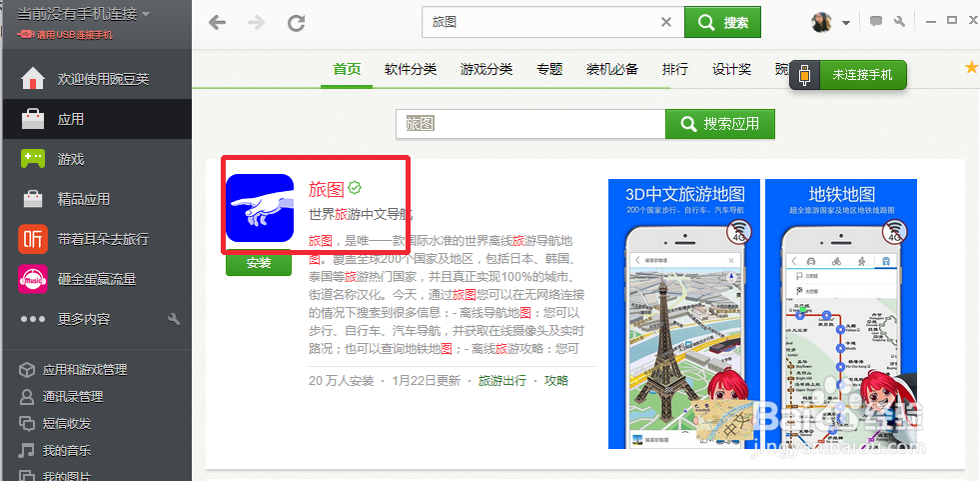The image size is (980, 481).
Task: Open the account dropdown arrow beside avatar
Action: [x=845, y=23]
